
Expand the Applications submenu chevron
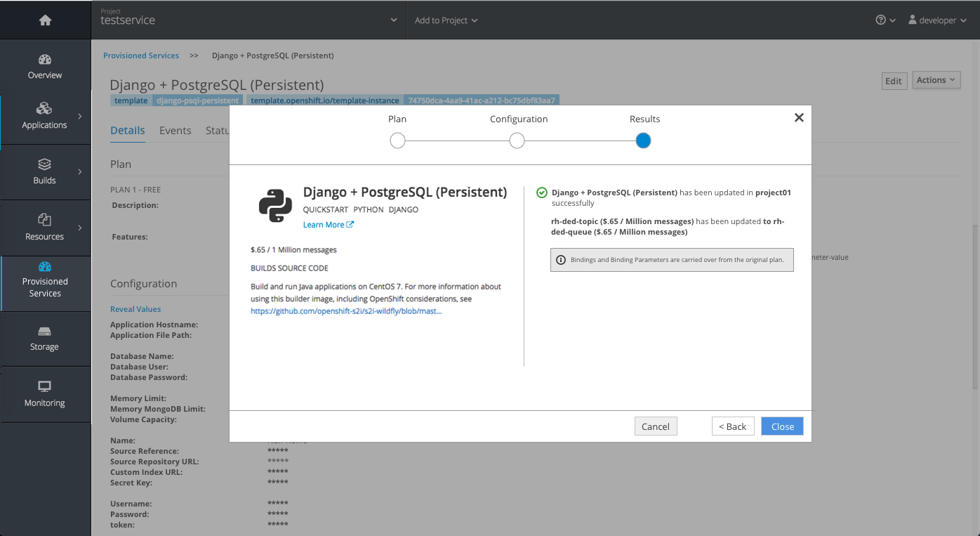pos(80,116)
